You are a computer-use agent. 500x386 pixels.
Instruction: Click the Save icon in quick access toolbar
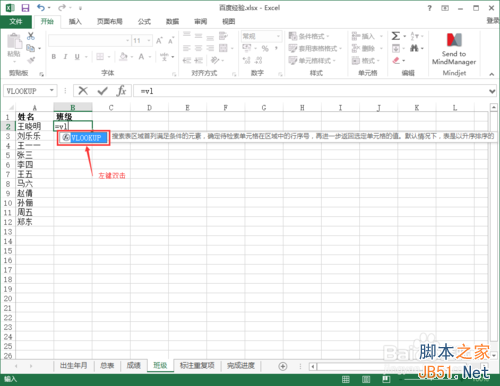pyautogui.click(x=25, y=8)
